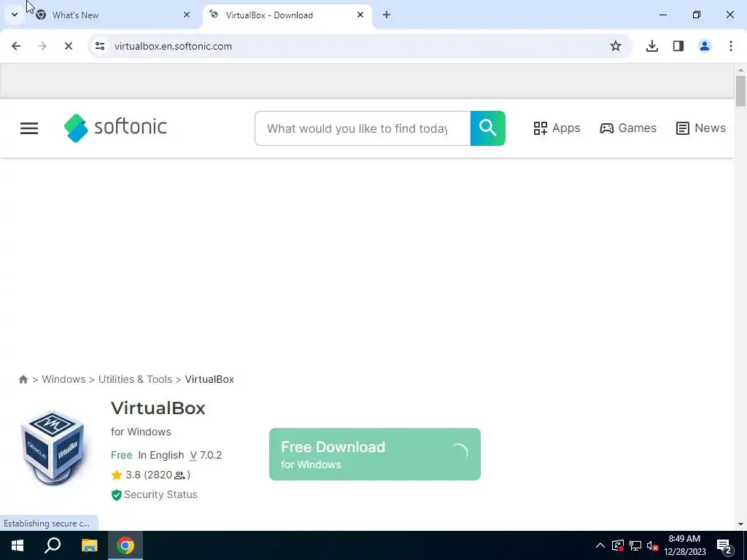Bookmark this page with the star
The width and height of the screenshot is (747, 560).
616,46
